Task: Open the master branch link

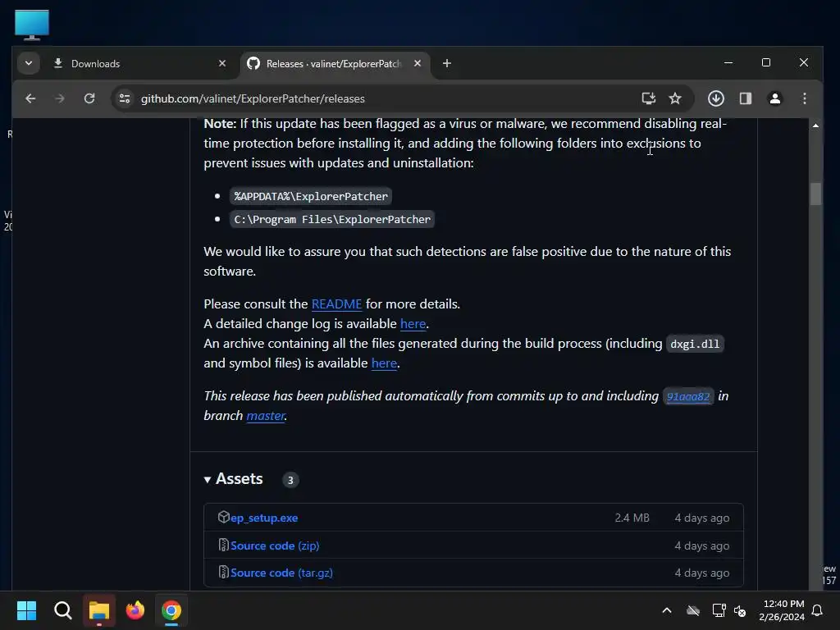Action: click(x=266, y=416)
